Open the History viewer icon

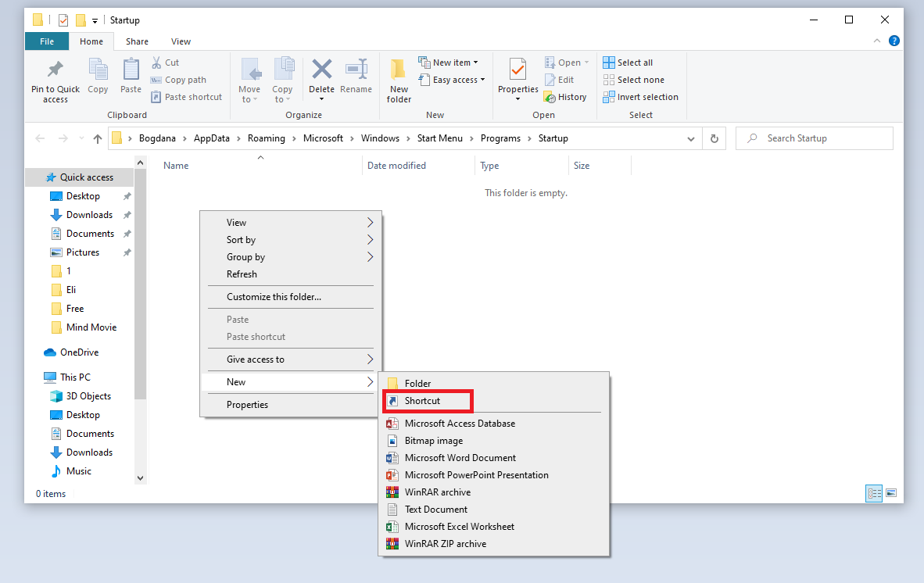[x=565, y=96]
